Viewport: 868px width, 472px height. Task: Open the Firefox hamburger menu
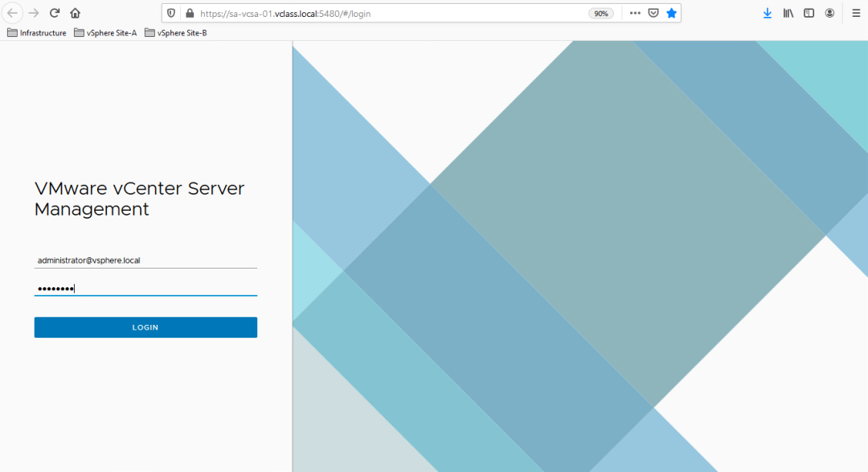[856, 14]
